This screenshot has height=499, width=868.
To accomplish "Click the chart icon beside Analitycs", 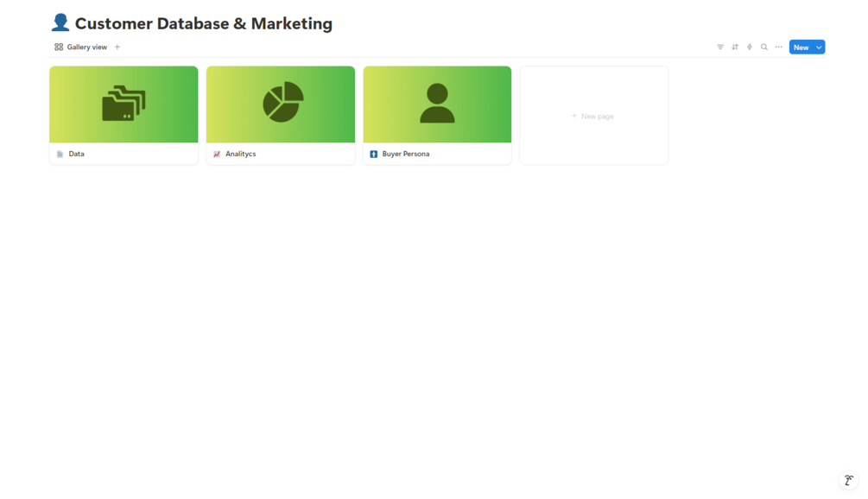I will click(x=217, y=154).
